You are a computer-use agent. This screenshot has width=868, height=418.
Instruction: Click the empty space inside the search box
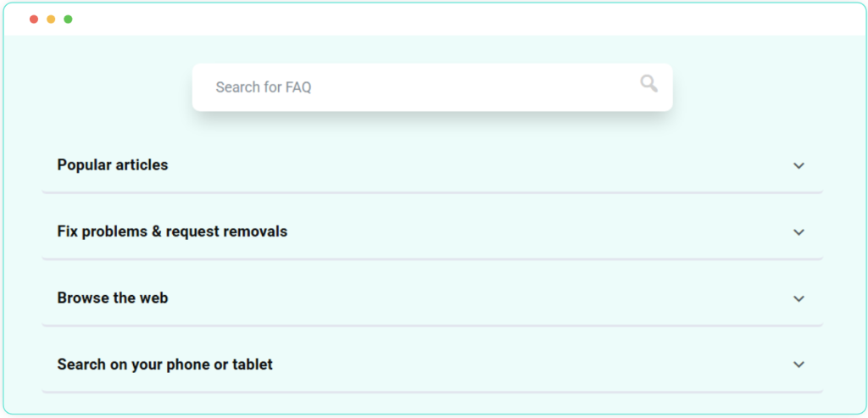pos(475,87)
